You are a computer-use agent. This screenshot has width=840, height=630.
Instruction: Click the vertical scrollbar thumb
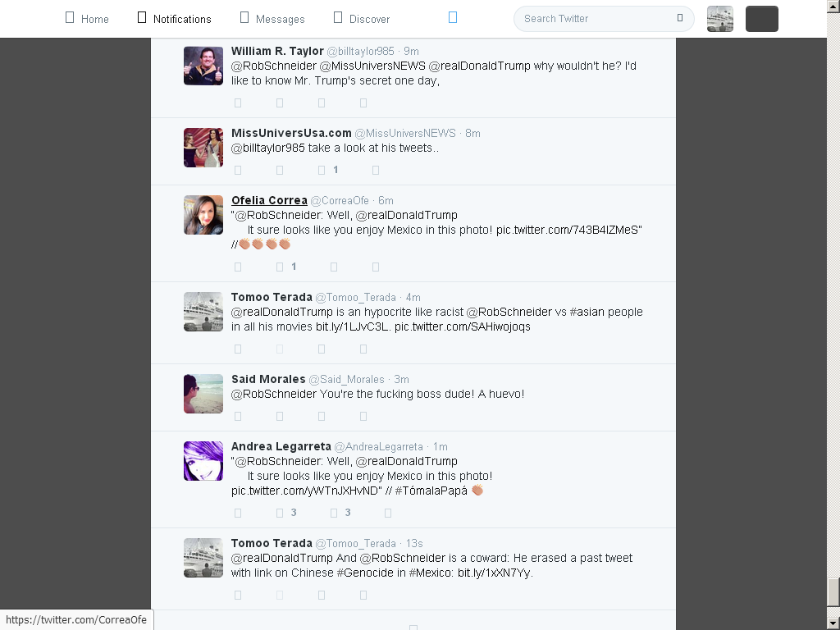833,591
